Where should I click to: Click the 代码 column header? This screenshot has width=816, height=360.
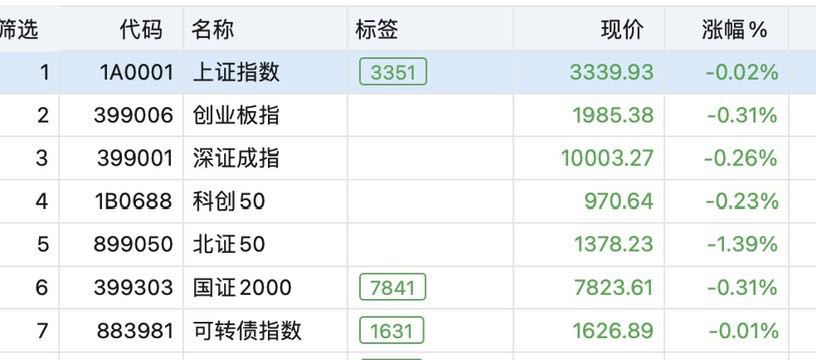pos(141,30)
